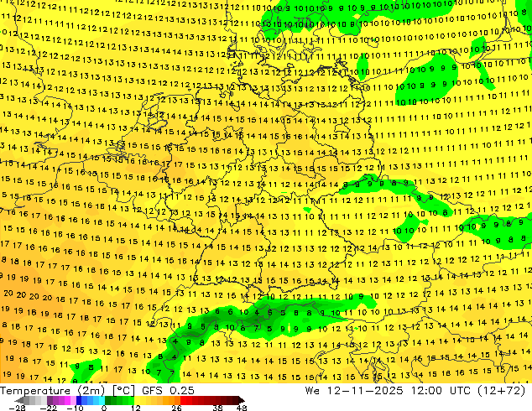Click the "(12+72)" forecast offset text
The height and width of the screenshot is (411, 532).
coord(502,391)
